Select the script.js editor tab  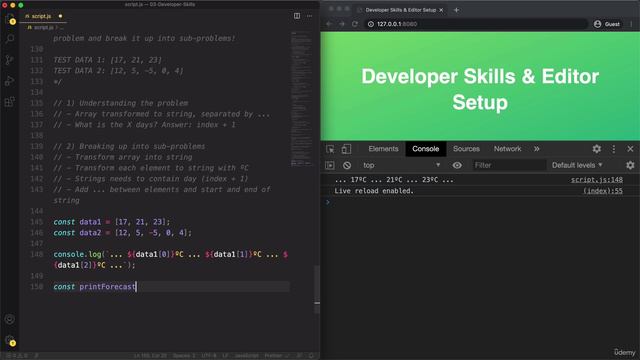43,16
